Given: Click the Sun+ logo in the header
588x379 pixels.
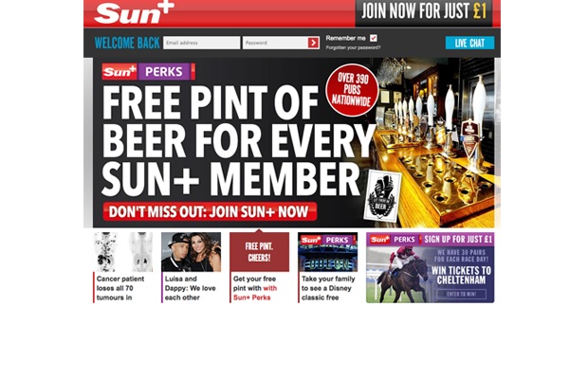Looking at the screenshot, I should [x=135, y=13].
